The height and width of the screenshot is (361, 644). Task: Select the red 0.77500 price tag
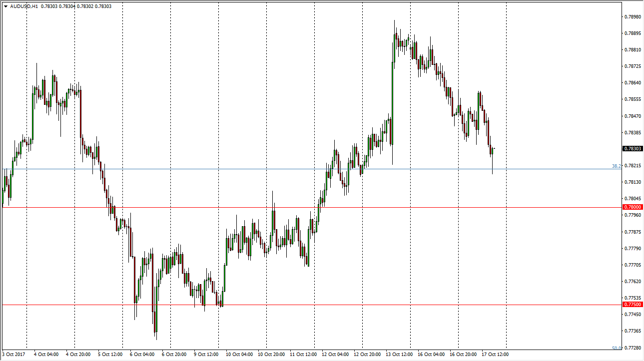coord(633,305)
